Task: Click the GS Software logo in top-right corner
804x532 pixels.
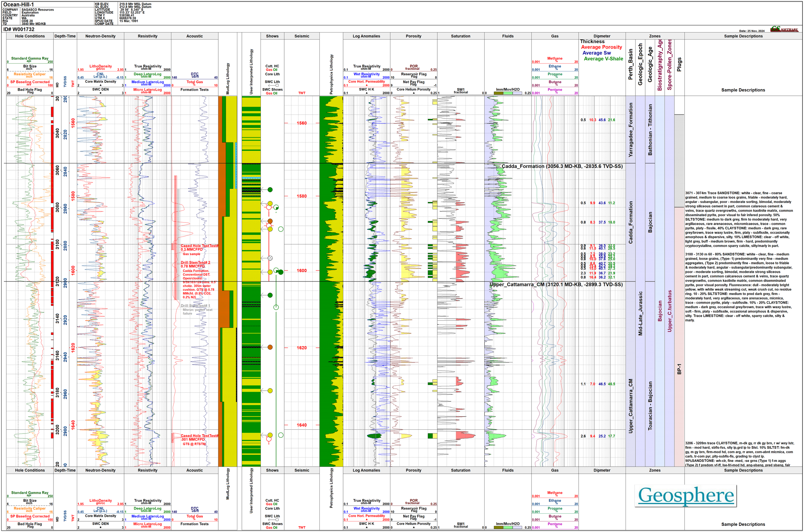Action: click(x=784, y=29)
